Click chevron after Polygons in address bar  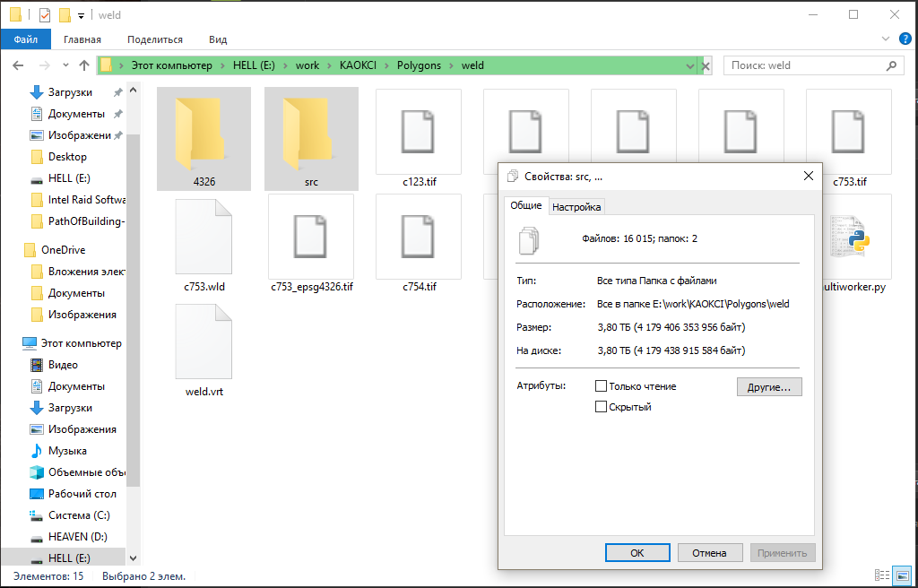(x=452, y=65)
